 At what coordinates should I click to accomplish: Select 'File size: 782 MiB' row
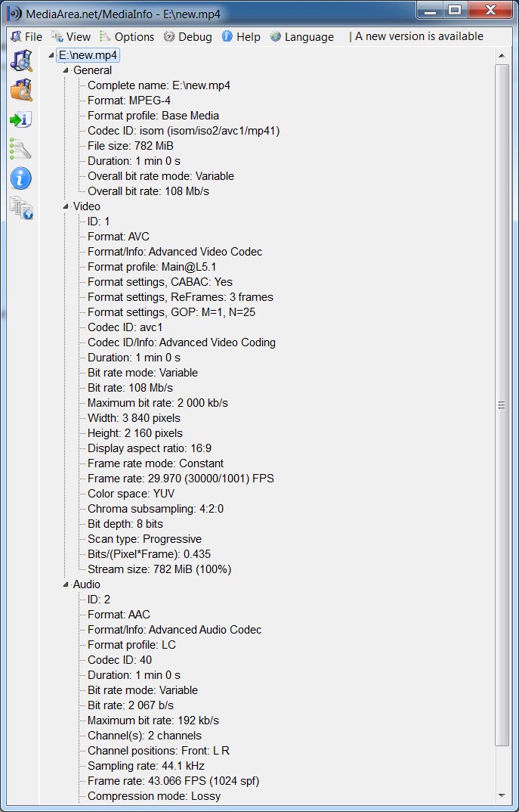[131, 146]
